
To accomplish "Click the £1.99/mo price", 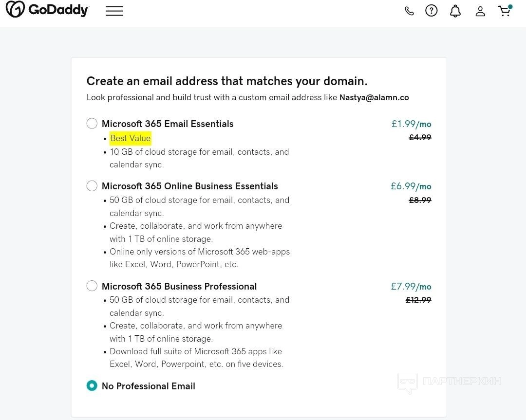I will [x=412, y=124].
